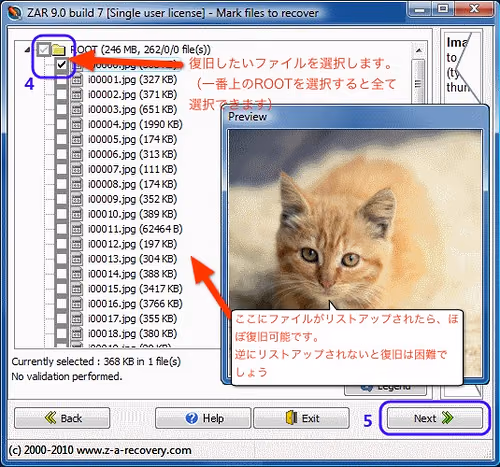Click the Exit door icon
The height and width of the screenshot is (467, 500).
click(292, 418)
